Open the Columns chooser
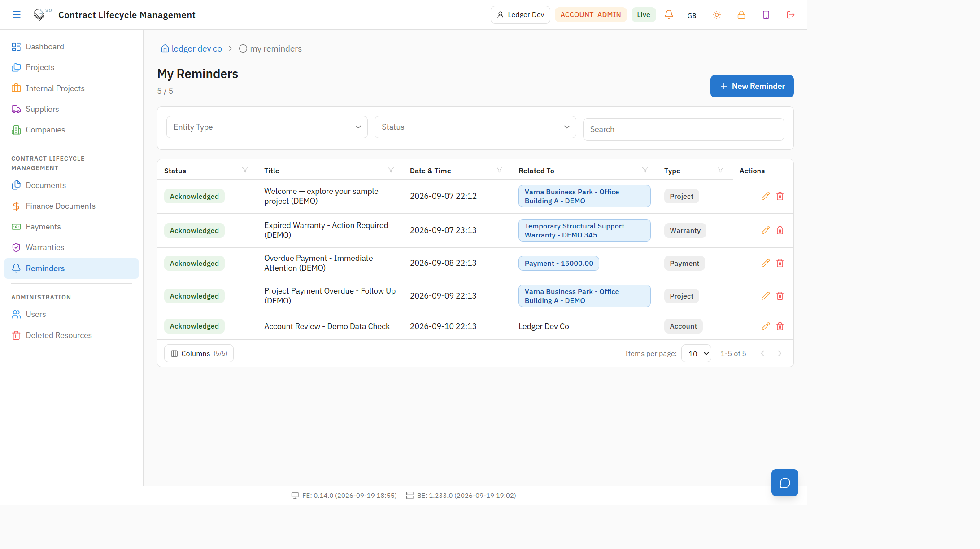 click(x=199, y=354)
